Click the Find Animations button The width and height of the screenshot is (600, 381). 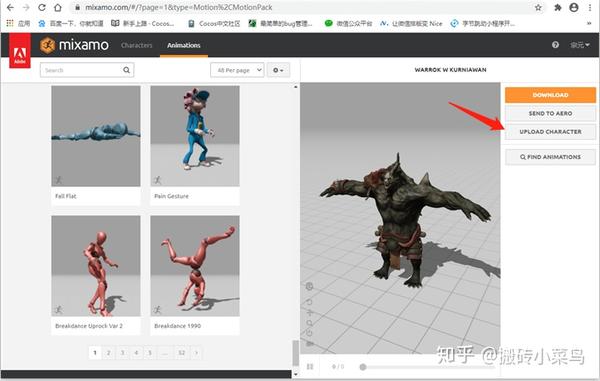tap(550, 157)
